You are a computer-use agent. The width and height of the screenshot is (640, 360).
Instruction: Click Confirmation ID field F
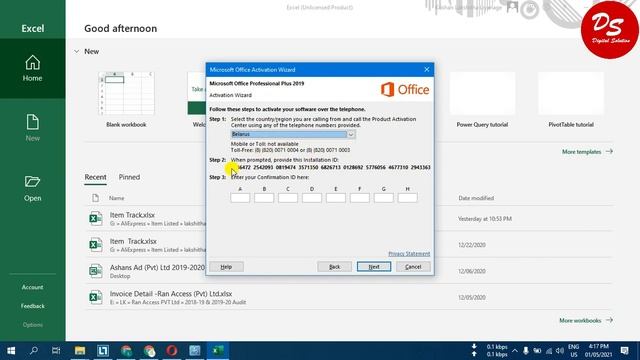[360, 198]
